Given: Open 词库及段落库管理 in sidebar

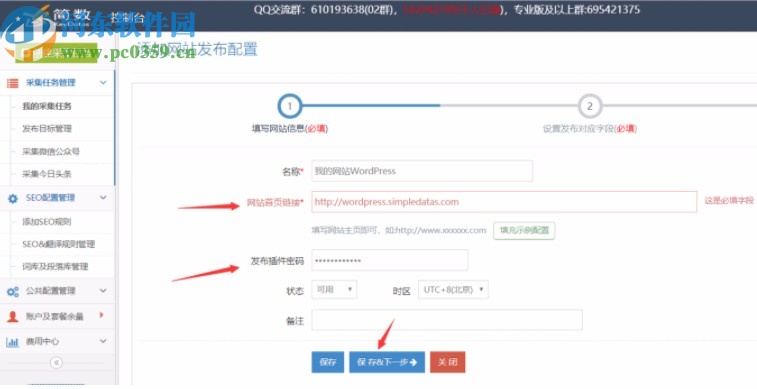Looking at the screenshot, I should (x=55, y=266).
